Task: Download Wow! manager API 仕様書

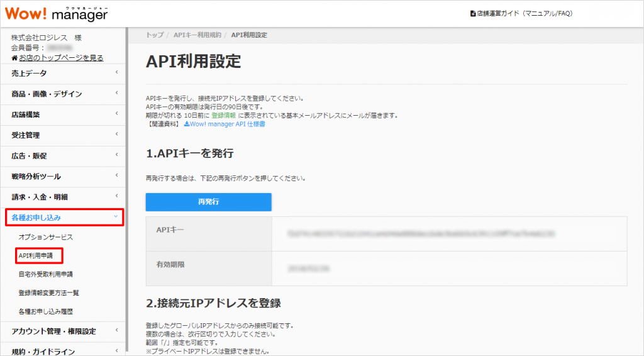Action: [x=224, y=125]
